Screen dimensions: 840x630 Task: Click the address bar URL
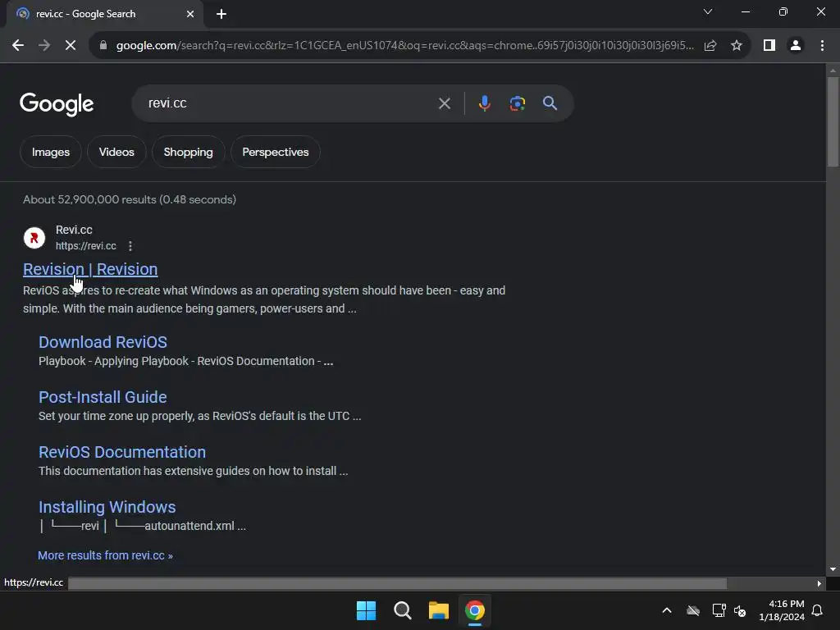pyautogui.click(x=404, y=46)
